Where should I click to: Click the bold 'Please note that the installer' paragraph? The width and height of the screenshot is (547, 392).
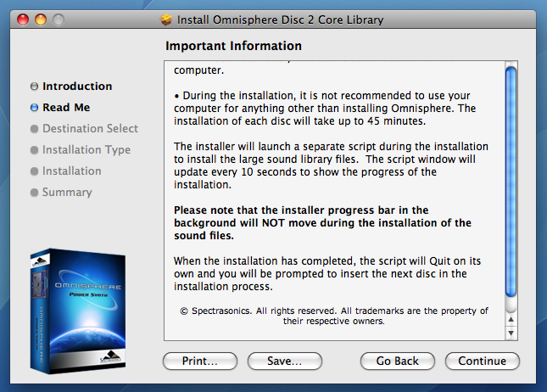(x=322, y=222)
